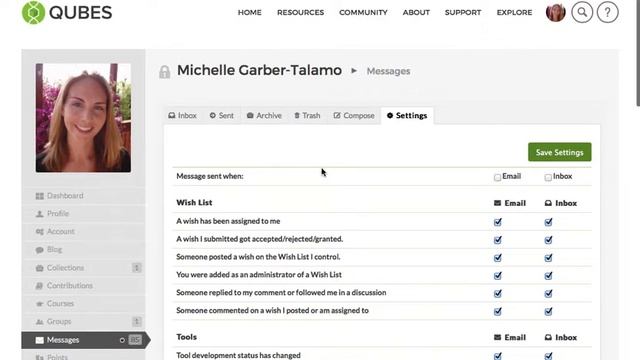Click the page vertical scrollbar
Viewport: 640px width, 360px height.
coord(638,53)
